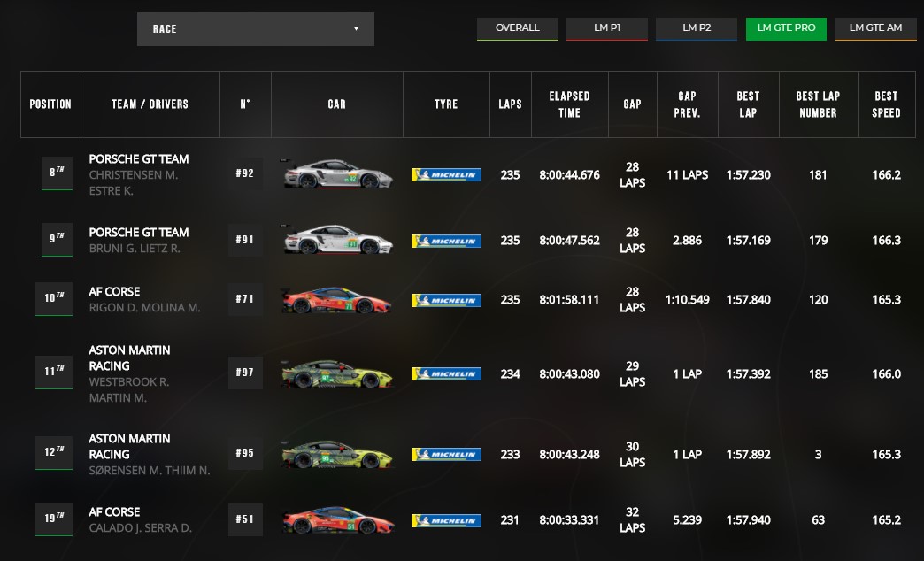
Task: Click the TYRE column header
Action: [446, 104]
